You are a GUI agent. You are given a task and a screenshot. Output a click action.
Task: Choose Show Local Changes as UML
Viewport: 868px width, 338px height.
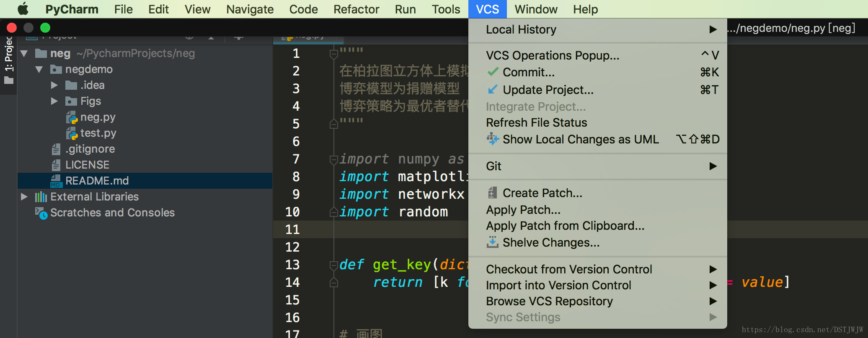(x=598, y=139)
